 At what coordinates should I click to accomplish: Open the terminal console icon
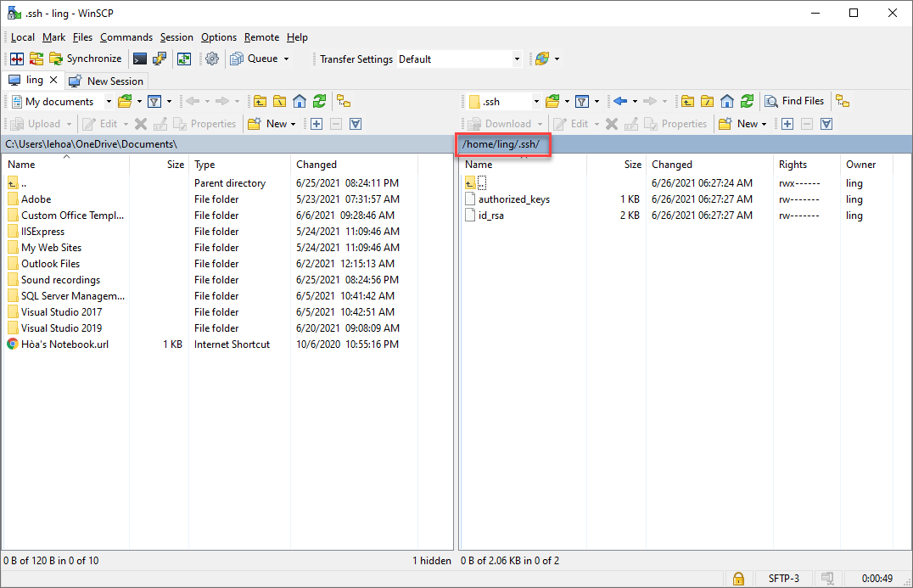(140, 59)
